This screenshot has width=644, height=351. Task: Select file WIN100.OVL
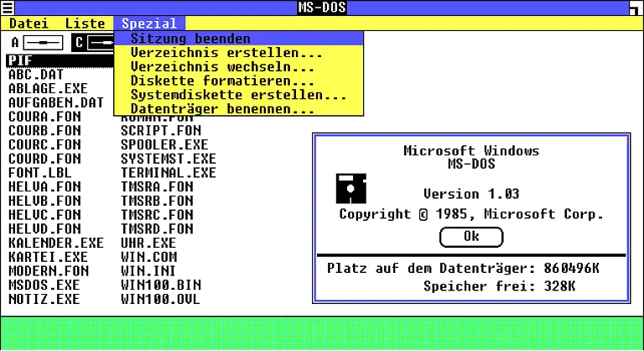tap(161, 299)
